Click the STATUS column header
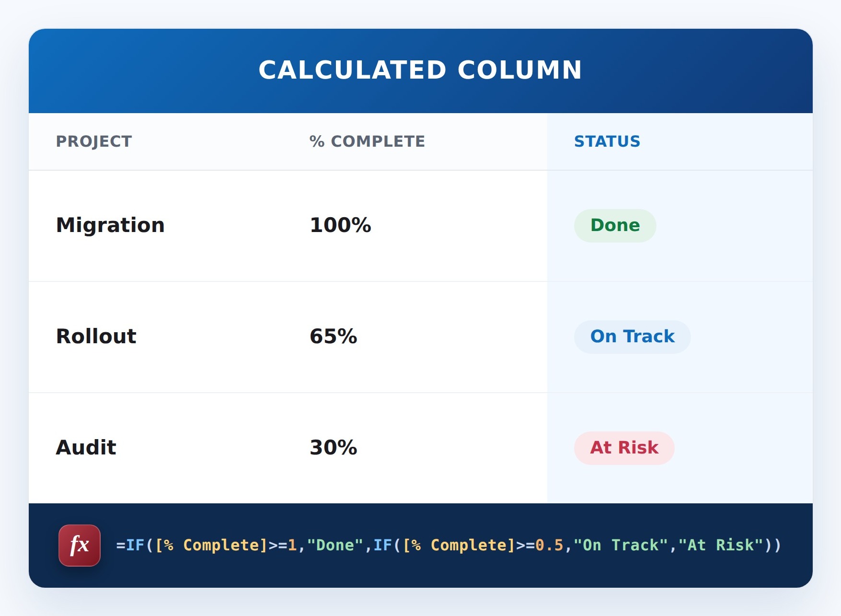The height and width of the screenshot is (616, 841). pyautogui.click(x=607, y=141)
